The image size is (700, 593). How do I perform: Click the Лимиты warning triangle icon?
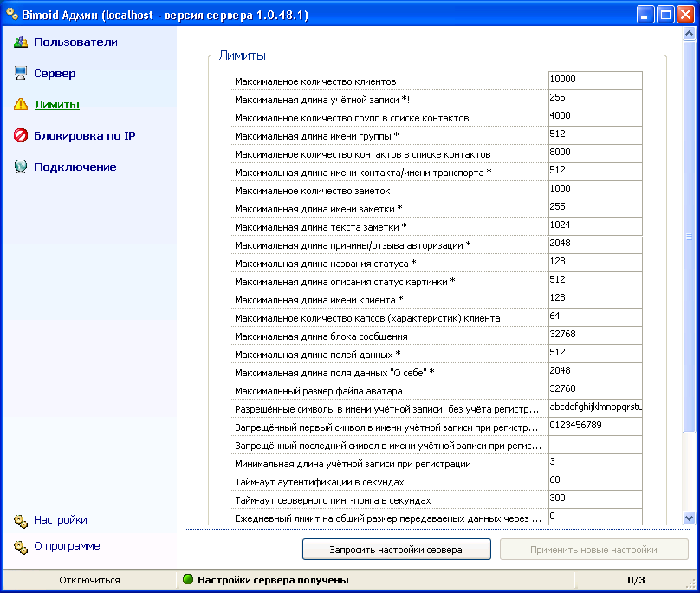click(x=21, y=105)
